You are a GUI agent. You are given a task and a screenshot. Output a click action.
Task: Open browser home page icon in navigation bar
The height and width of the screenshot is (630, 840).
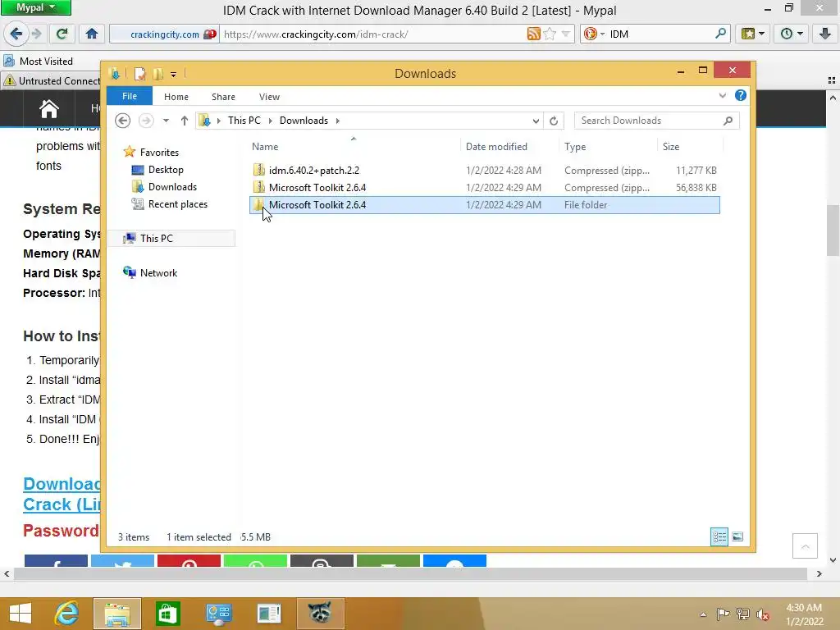click(x=92, y=34)
